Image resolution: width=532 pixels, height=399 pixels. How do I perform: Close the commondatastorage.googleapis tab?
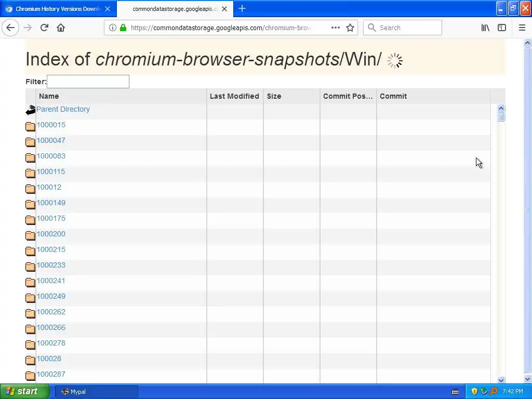pyautogui.click(x=224, y=9)
